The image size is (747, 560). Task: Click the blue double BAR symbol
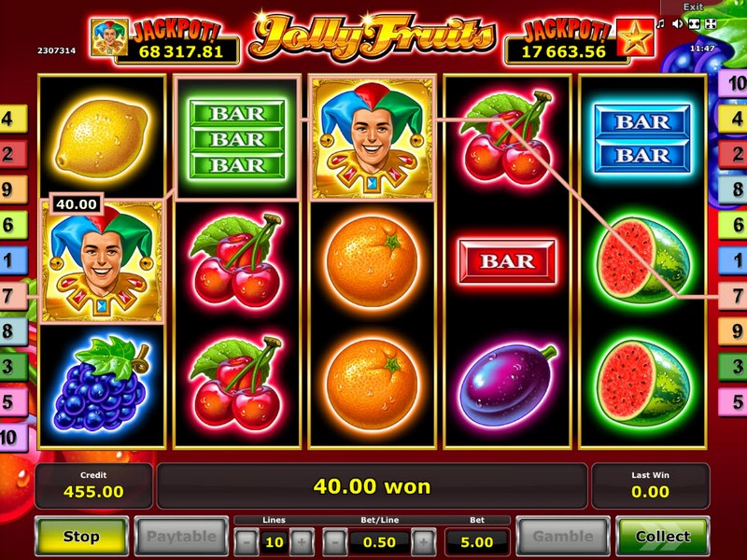[642, 138]
